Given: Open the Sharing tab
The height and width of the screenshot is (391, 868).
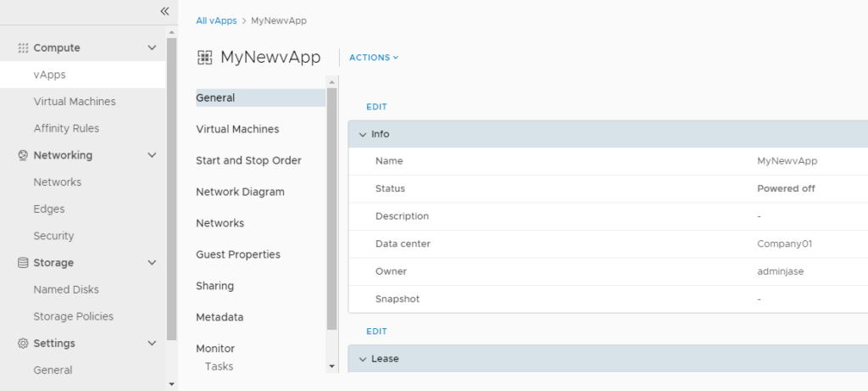Looking at the screenshot, I should point(214,286).
